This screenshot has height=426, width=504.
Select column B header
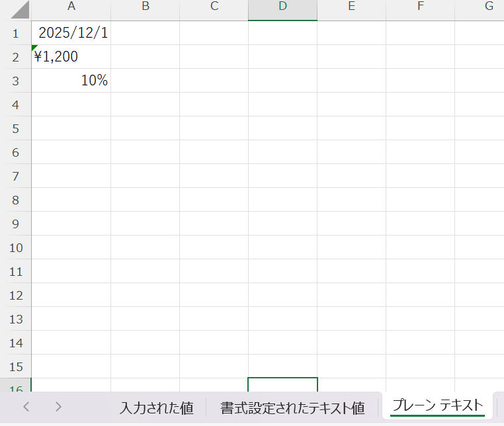[145, 7]
